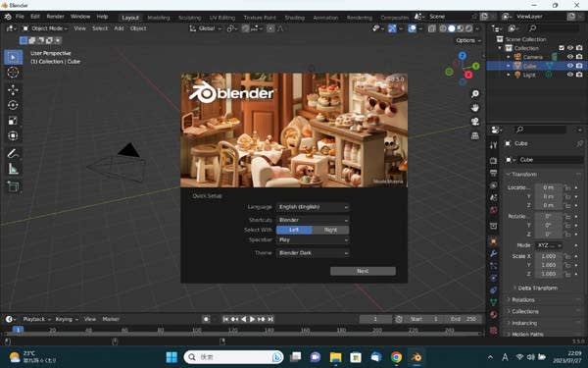Open File Explorer from the taskbar
Image resolution: width=588 pixels, height=368 pixels.
335,357
